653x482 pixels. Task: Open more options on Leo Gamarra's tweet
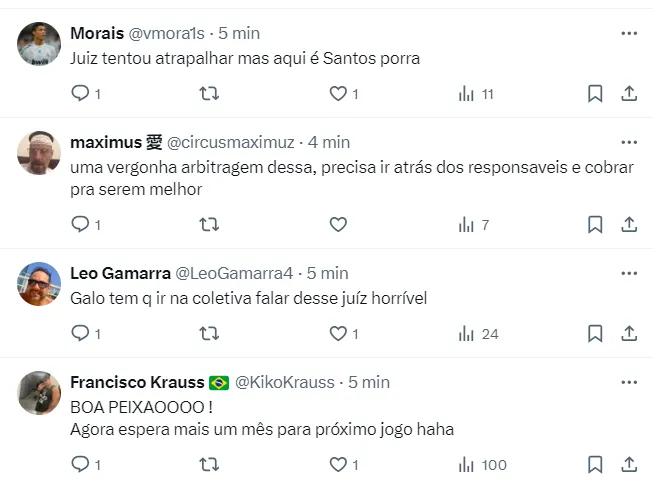click(629, 273)
